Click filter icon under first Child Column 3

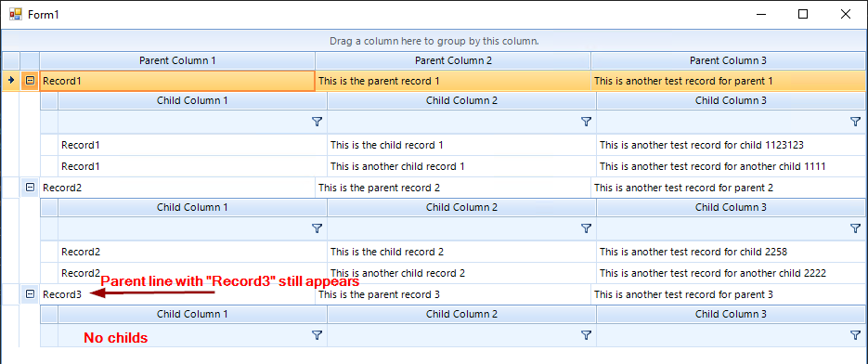point(855,122)
